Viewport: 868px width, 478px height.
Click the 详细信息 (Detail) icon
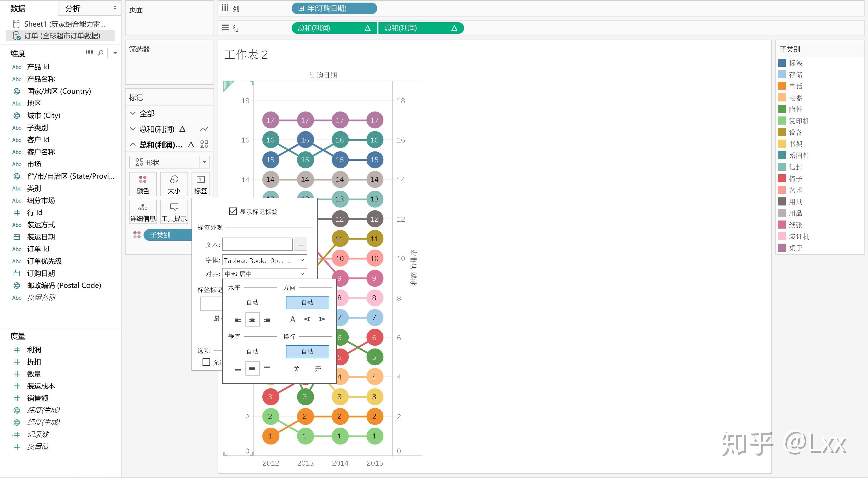[143, 211]
